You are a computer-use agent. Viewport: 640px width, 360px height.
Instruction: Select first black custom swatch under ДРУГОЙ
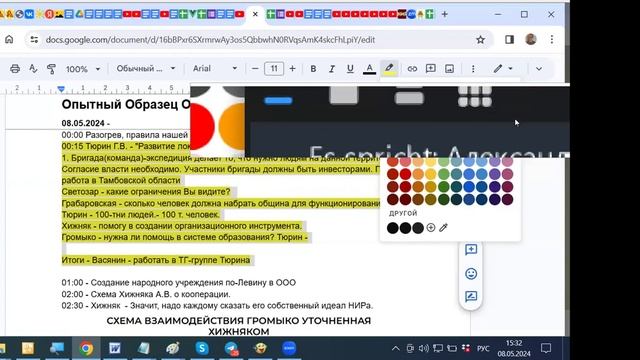(393, 228)
